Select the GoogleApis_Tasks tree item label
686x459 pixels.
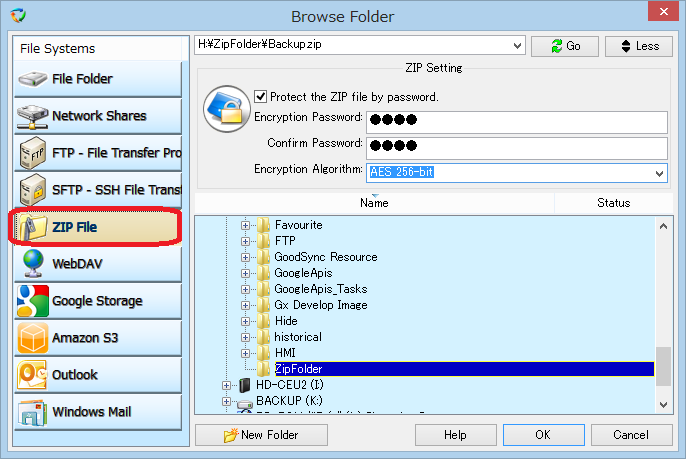click(x=321, y=289)
